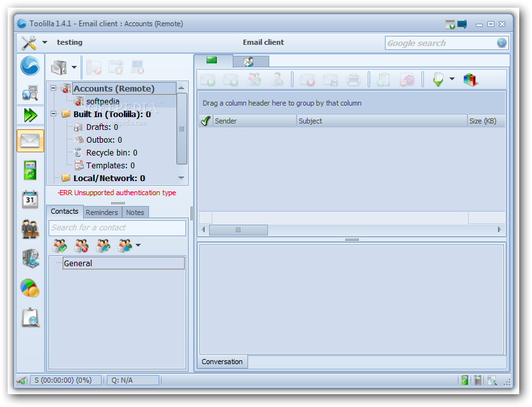532x407 pixels.
Task: Click the reply to all people icon
Action: tap(254, 80)
